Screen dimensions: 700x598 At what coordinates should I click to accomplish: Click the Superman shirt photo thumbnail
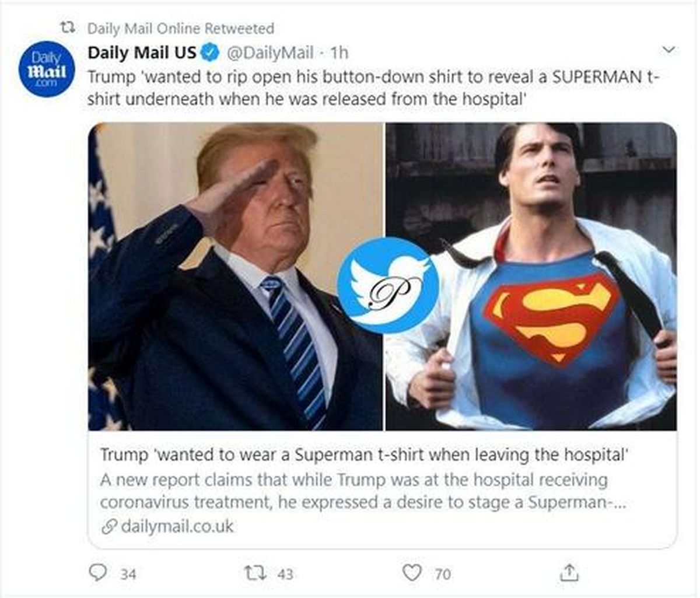point(531,277)
